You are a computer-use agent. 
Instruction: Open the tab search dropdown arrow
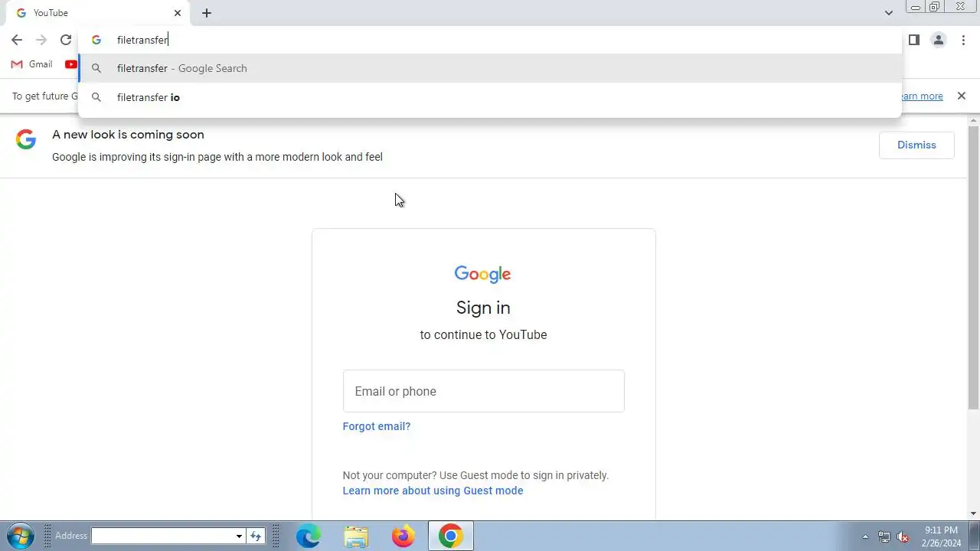click(x=889, y=13)
